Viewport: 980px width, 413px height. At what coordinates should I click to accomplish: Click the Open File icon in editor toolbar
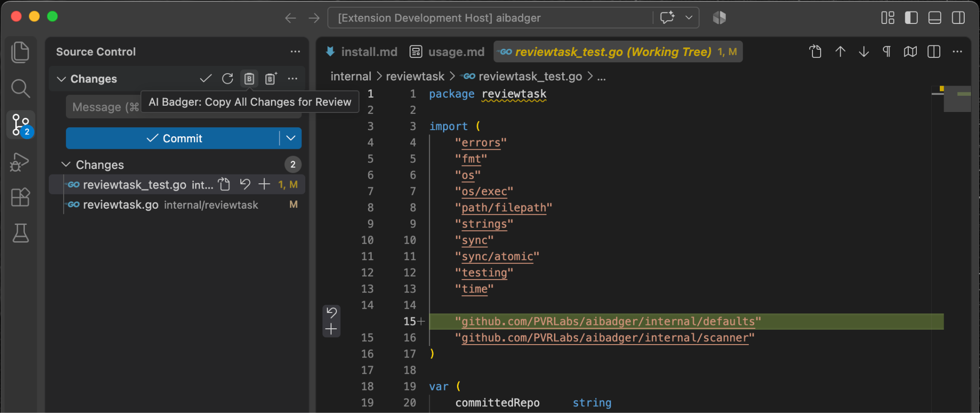(x=815, y=51)
